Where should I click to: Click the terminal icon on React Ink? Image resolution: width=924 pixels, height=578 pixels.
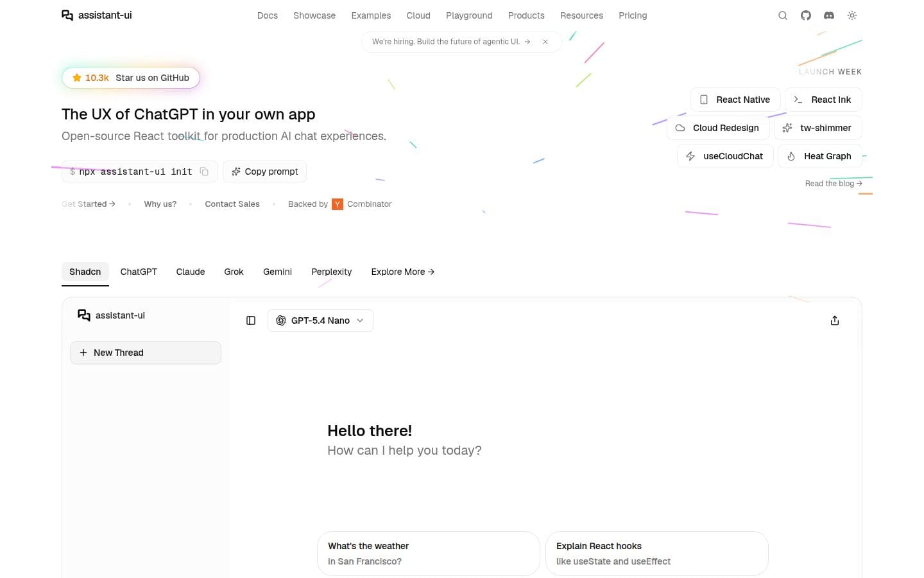[x=798, y=100]
